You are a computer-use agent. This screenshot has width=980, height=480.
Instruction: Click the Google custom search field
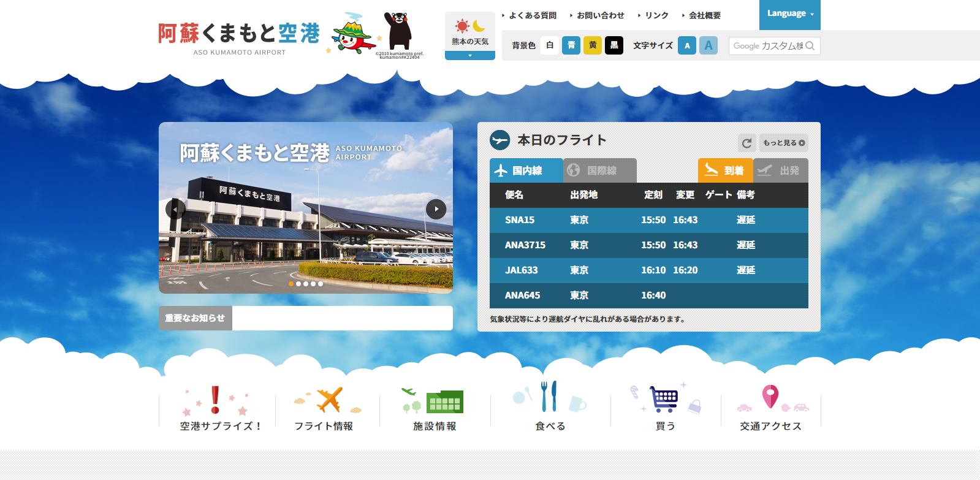[x=767, y=46]
